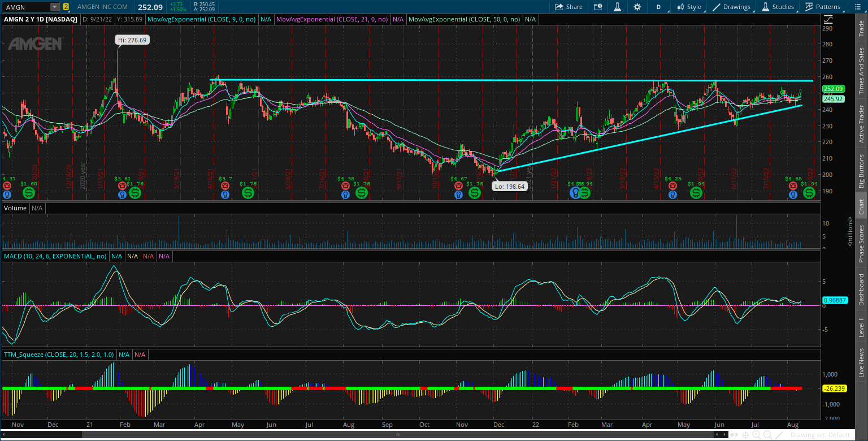Click the MACD study label
The image size is (868, 441).
[55, 256]
